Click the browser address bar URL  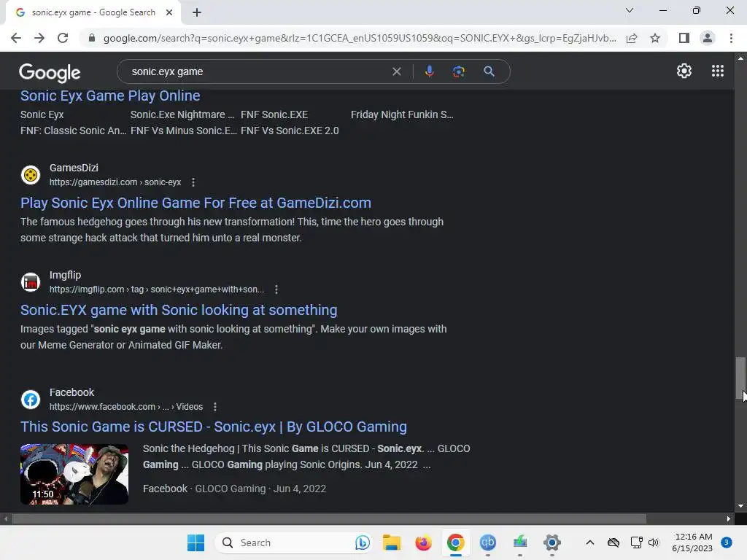click(360, 38)
